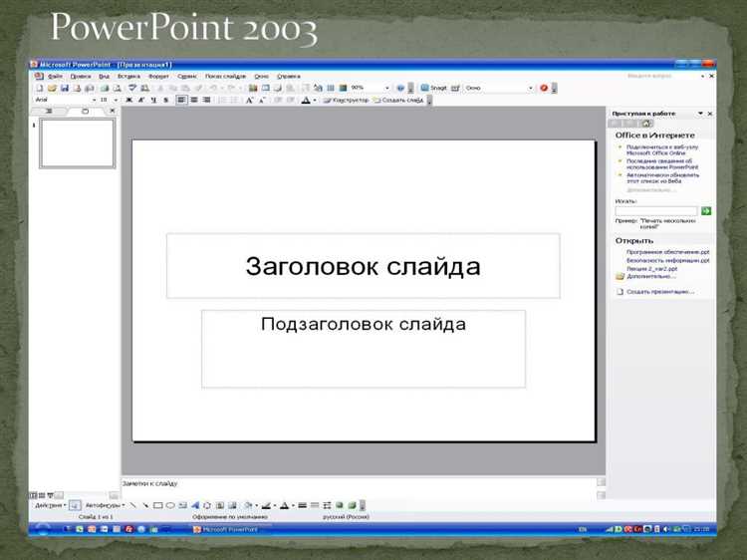Click the blue Help icon in the toolbar

tap(400, 88)
